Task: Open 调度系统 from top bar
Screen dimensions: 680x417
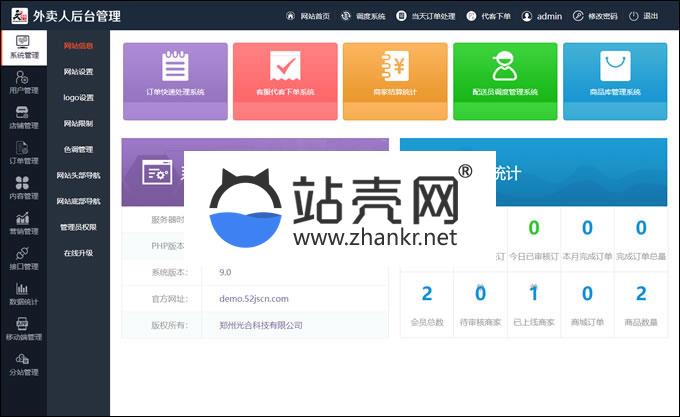Action: coord(362,17)
